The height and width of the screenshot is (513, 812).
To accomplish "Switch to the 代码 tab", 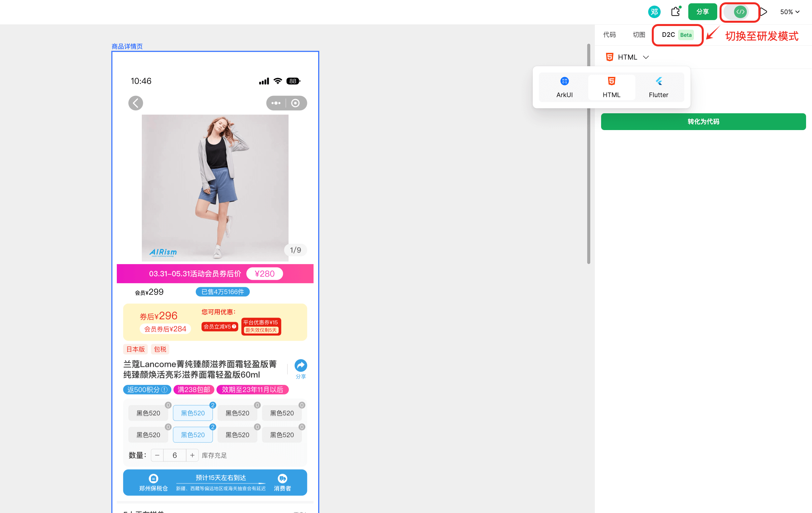I will [x=609, y=35].
